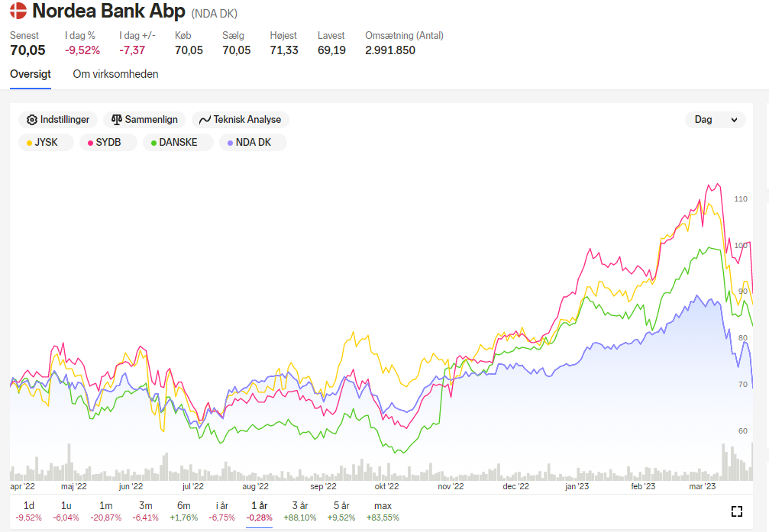Switch to Om virksomheden tab
Image resolution: width=769 pixels, height=532 pixels.
coord(116,74)
